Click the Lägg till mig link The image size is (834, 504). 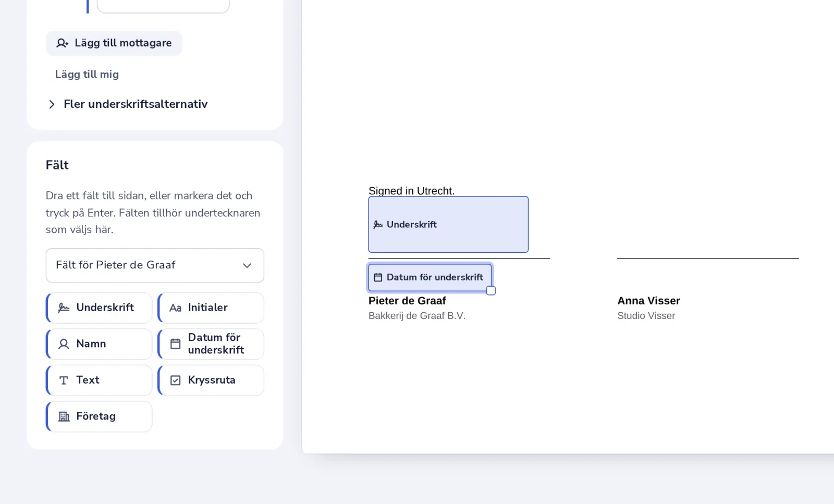pos(87,75)
